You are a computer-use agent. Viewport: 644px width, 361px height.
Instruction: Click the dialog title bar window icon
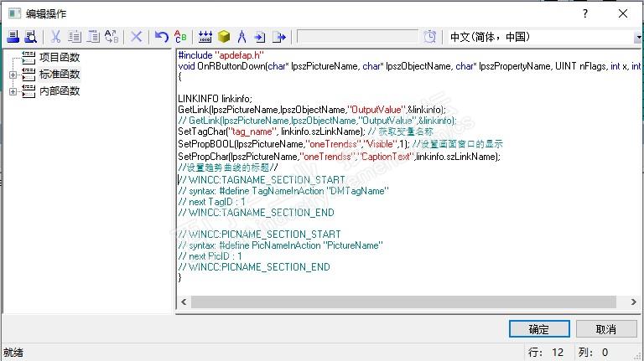tap(15, 13)
